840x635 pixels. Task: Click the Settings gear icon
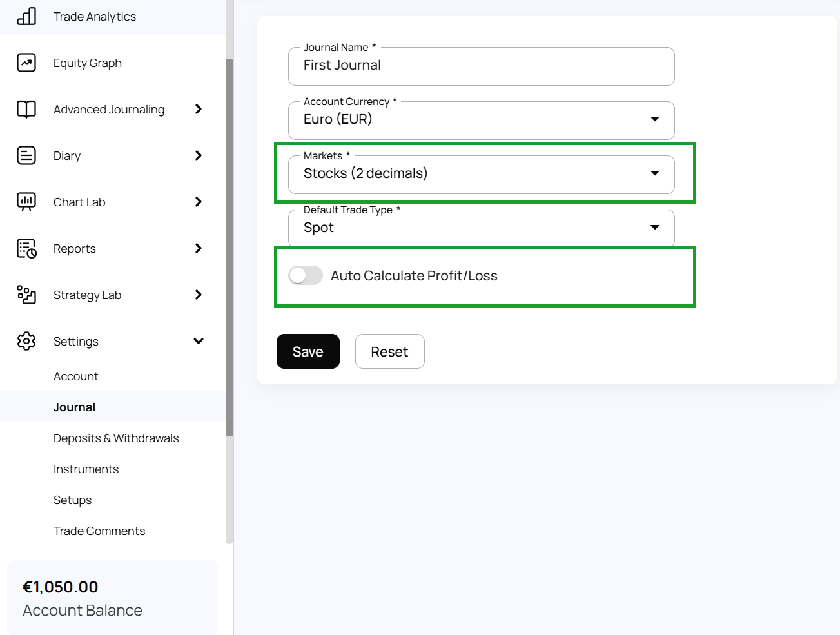coord(26,341)
